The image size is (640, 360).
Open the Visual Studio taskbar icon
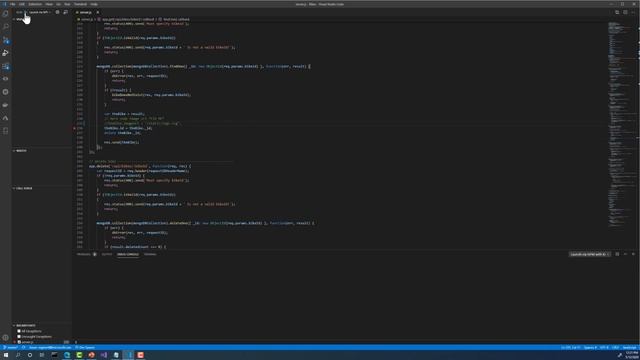[x=104, y=355]
